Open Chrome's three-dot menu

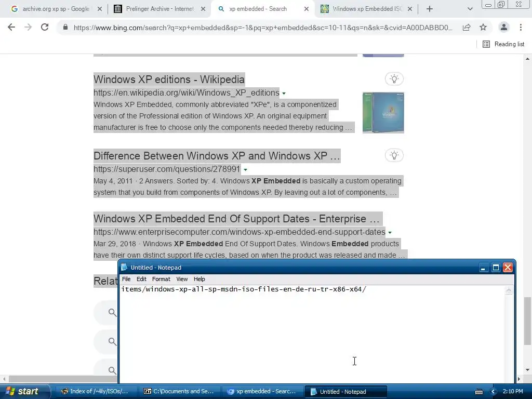coord(521,27)
